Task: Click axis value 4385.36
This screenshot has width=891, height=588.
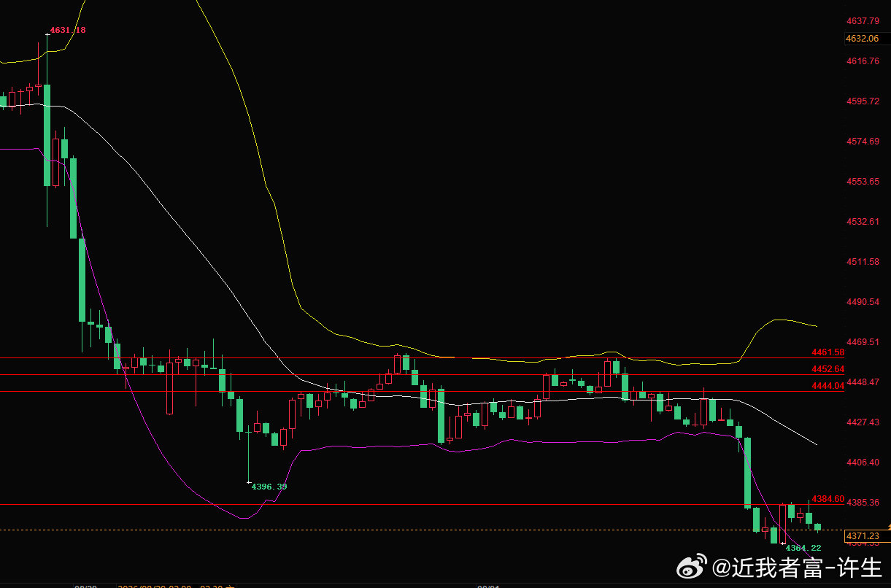Action: 863,503
